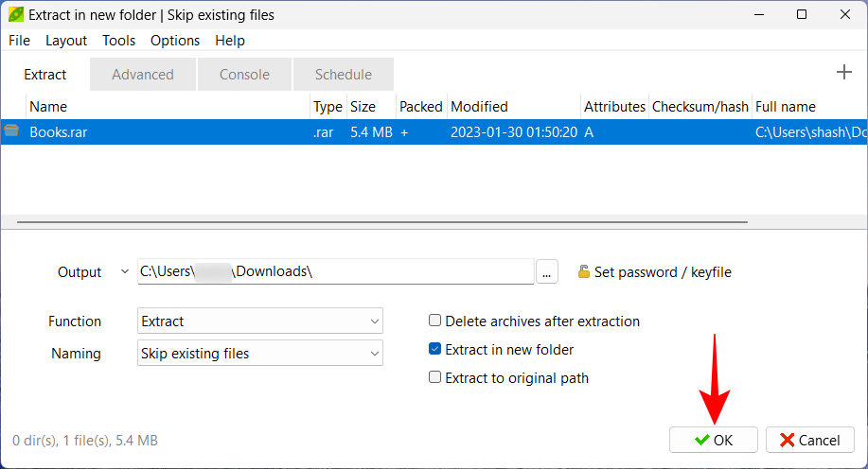
Task: Switch to the Advanced tab
Action: pyautogui.click(x=143, y=75)
